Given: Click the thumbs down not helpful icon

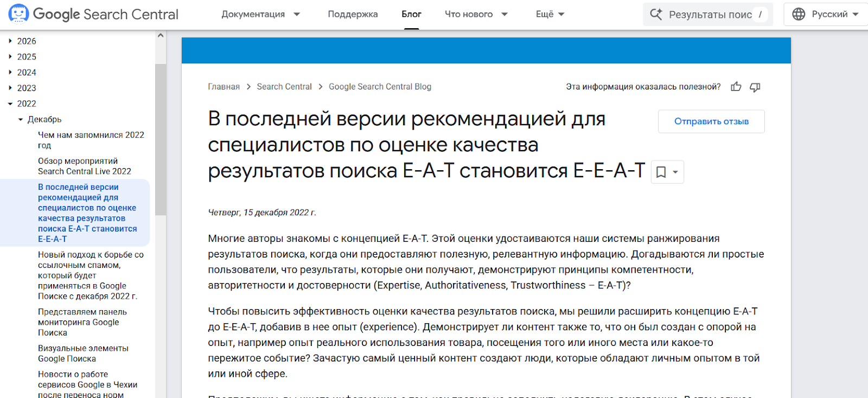Looking at the screenshot, I should (755, 87).
